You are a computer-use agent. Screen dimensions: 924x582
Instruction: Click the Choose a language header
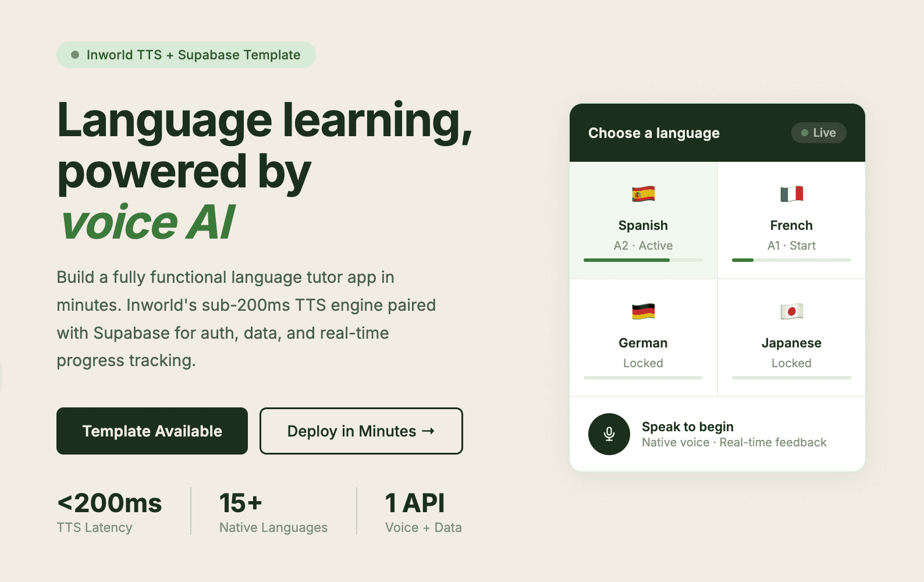click(x=653, y=133)
